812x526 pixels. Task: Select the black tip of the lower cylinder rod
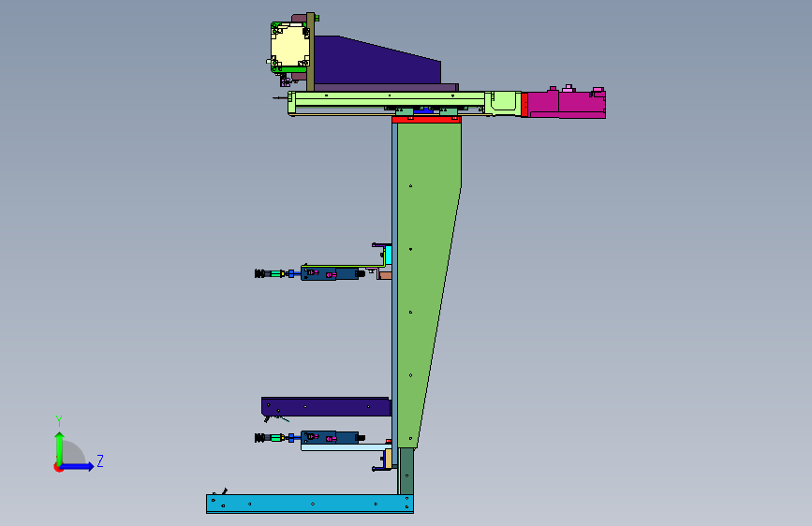point(260,438)
